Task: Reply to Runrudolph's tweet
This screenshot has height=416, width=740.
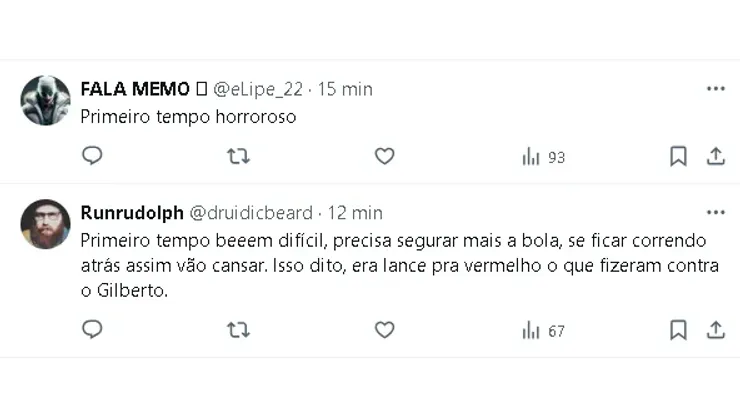Action: (92, 329)
